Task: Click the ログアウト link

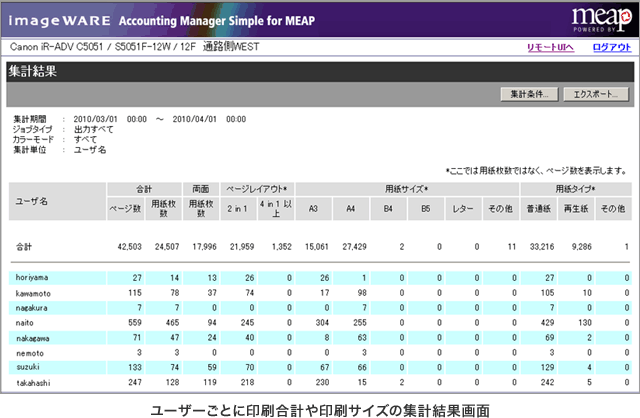Action: (x=610, y=48)
